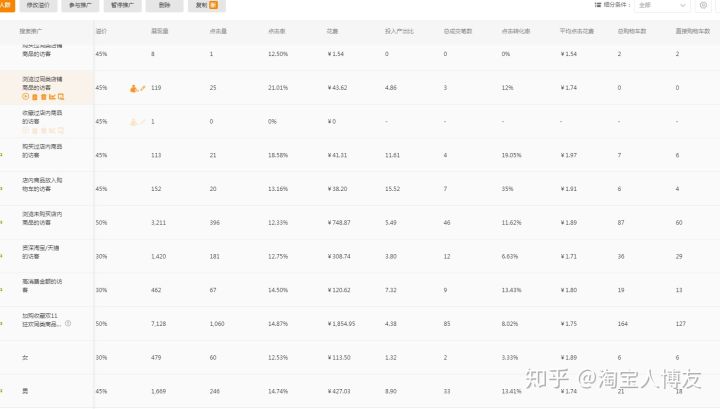Click the 暂停推广 button
Viewport: 720px width, 409px height.
pos(123,5)
